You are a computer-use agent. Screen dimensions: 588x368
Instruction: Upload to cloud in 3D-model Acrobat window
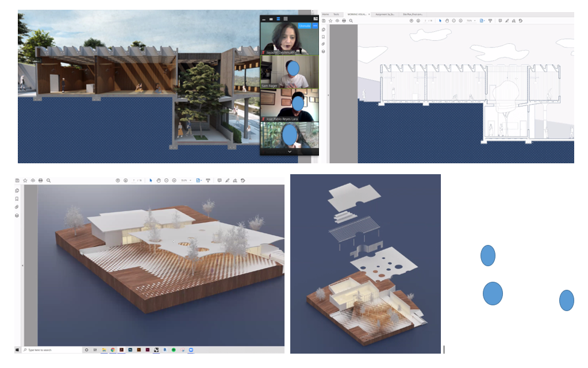(x=33, y=181)
